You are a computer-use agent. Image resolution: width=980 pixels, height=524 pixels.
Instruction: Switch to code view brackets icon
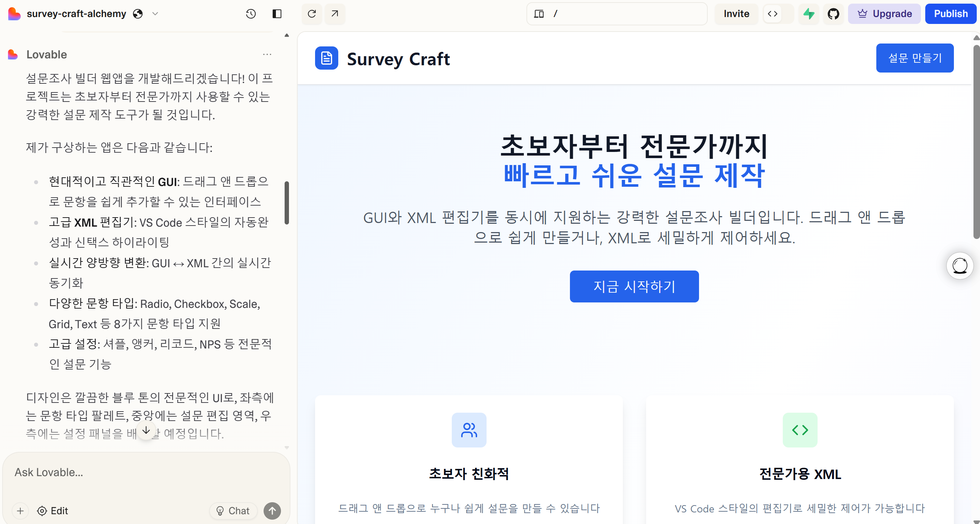772,14
